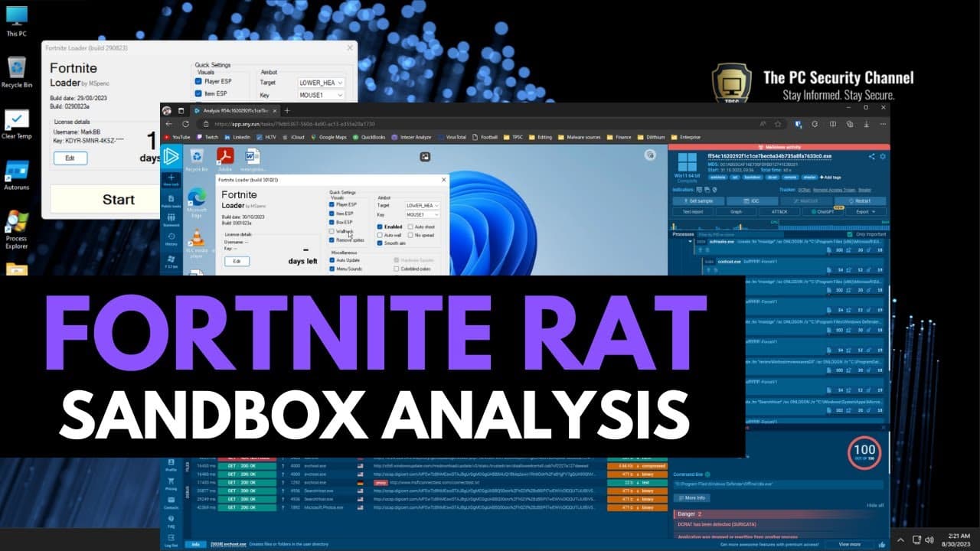
Task: Open Public tasks in ANY.RUN sidebar
Action: coord(171,202)
